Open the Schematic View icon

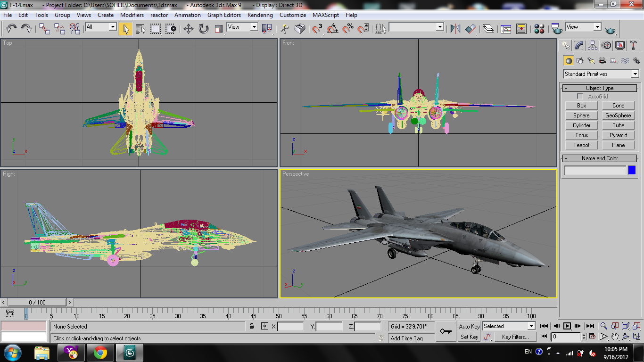tap(521, 29)
